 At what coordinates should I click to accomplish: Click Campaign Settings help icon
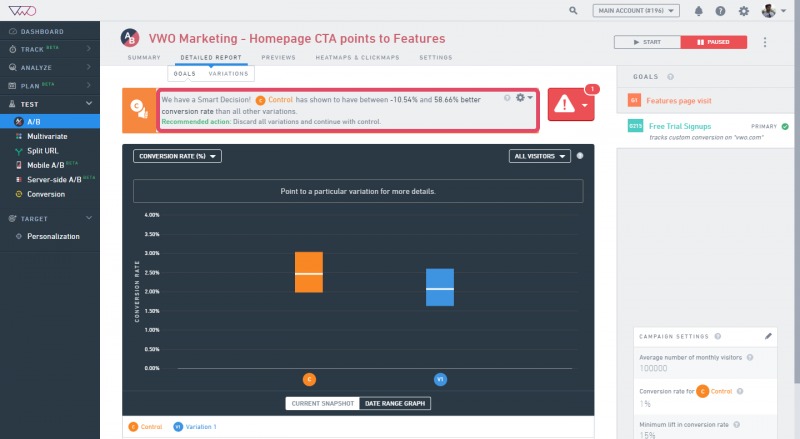coord(717,336)
